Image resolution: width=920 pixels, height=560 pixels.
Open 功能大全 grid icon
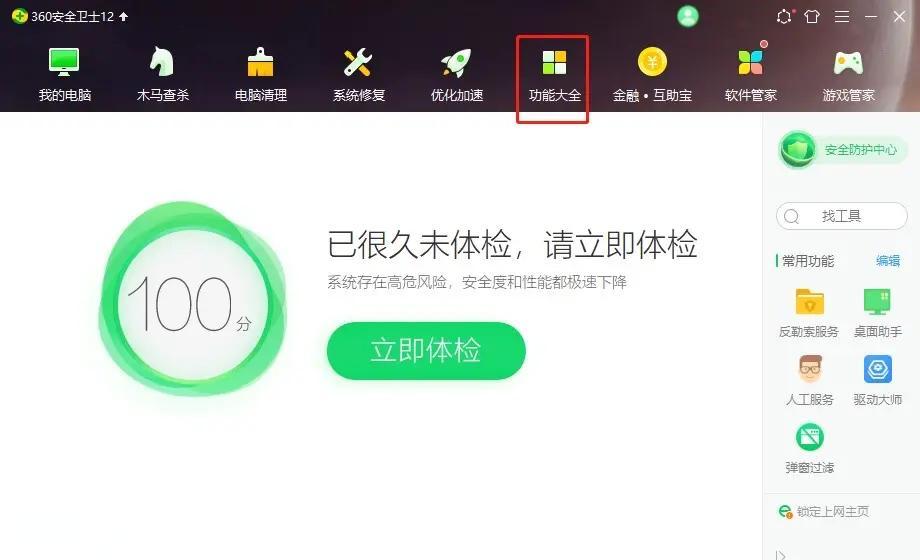tap(554, 62)
